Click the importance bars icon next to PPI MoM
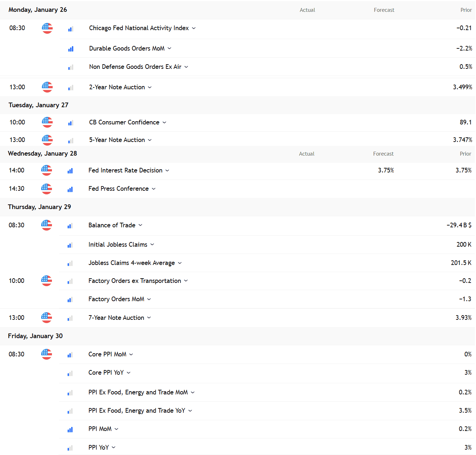 coord(70,430)
